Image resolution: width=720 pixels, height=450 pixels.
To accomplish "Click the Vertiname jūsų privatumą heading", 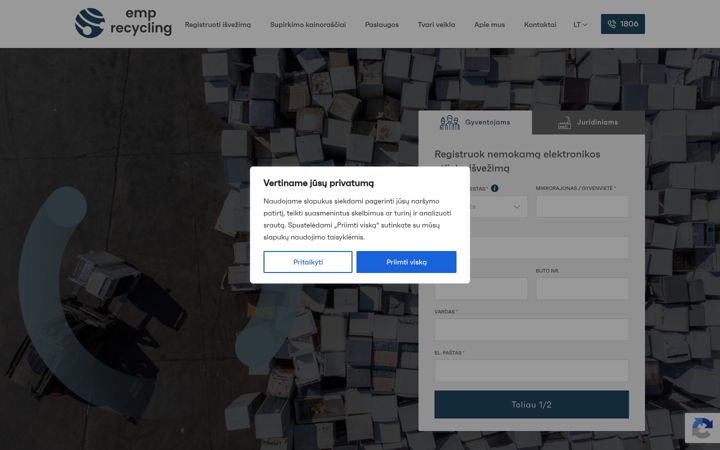I will pos(319,183).
